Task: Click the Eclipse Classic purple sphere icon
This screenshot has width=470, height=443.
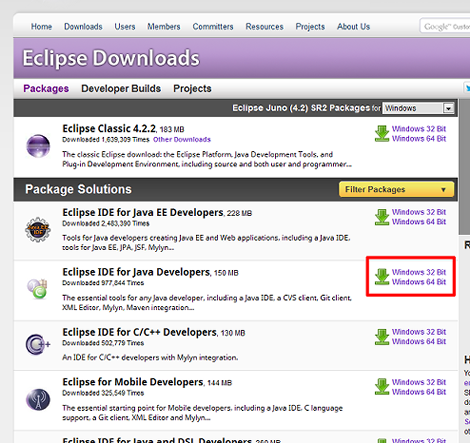Action: (x=38, y=146)
